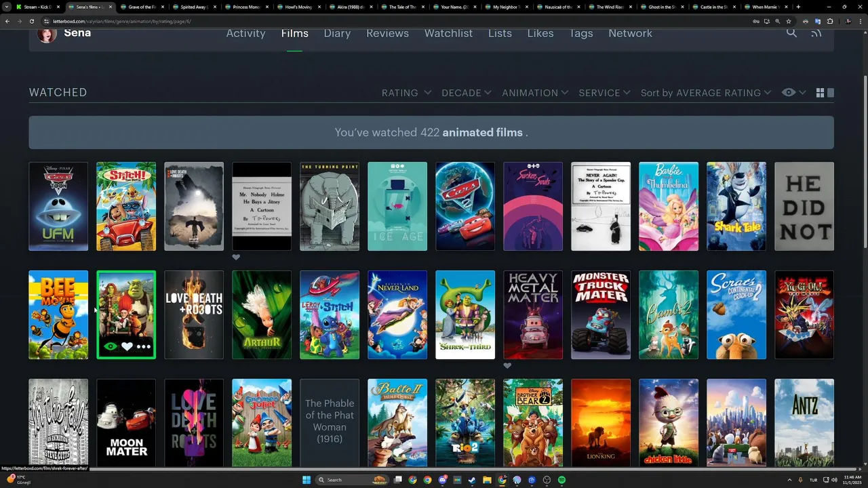Launch Steam from the taskbar
Screen dimensions: 868x488
point(472,480)
